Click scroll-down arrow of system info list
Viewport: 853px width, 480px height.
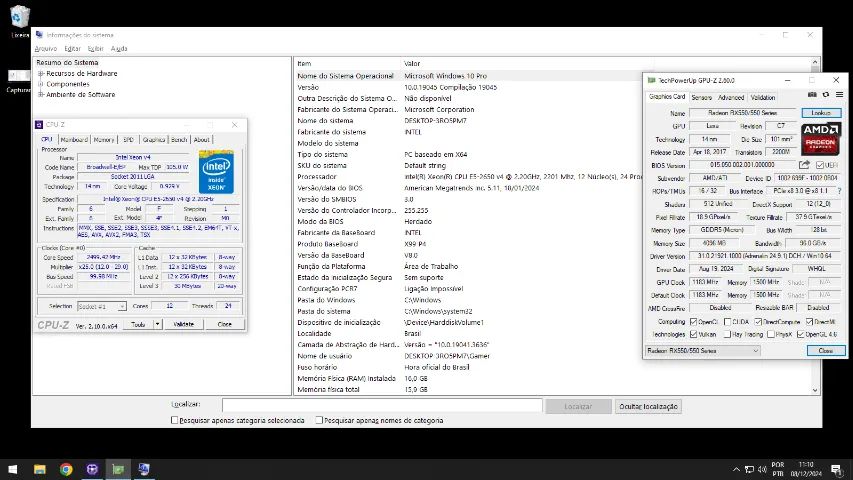[815, 390]
